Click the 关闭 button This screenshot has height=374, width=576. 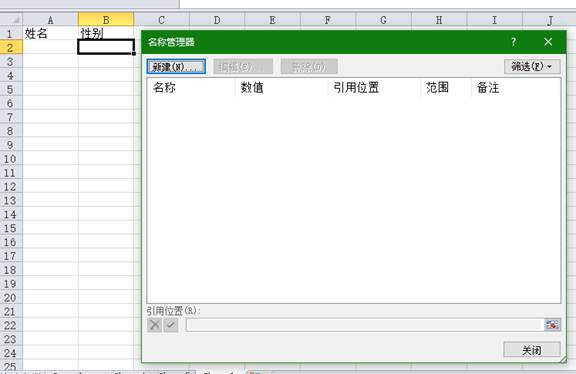click(532, 350)
